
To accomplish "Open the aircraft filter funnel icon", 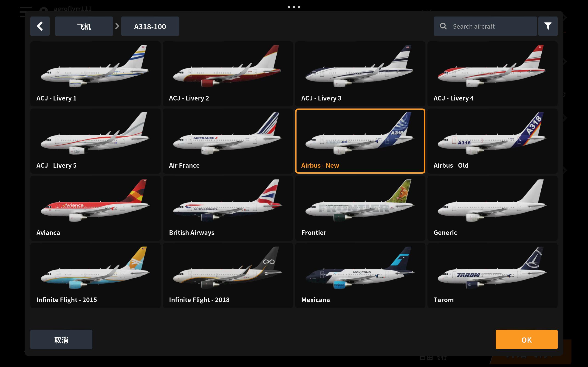I will tap(548, 26).
